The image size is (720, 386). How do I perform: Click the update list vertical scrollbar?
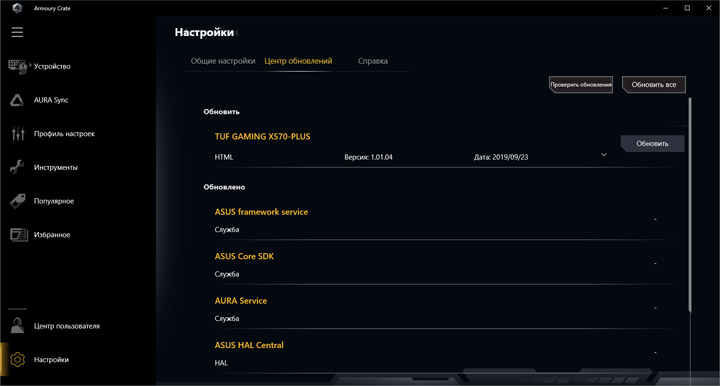coord(690,205)
